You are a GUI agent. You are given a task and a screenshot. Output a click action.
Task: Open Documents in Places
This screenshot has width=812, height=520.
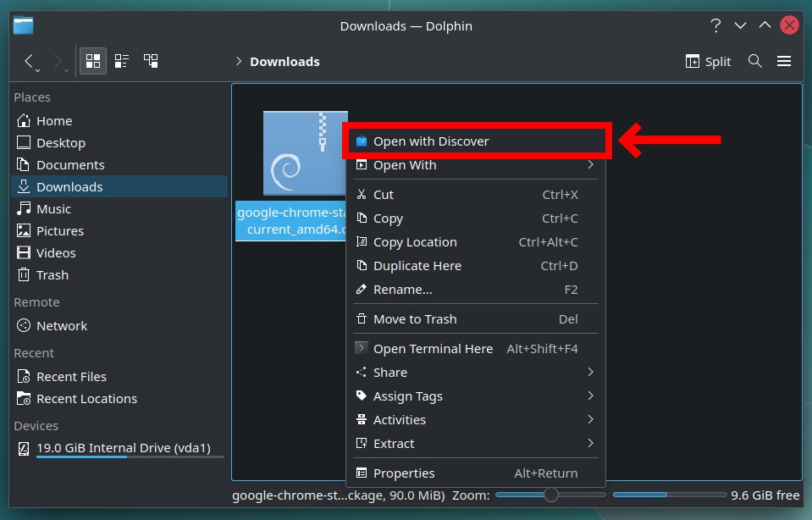(x=119, y=164)
